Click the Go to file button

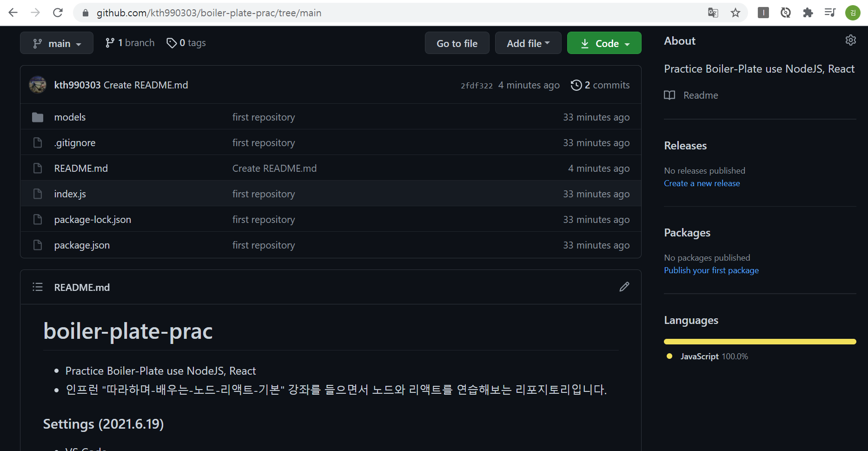457,43
